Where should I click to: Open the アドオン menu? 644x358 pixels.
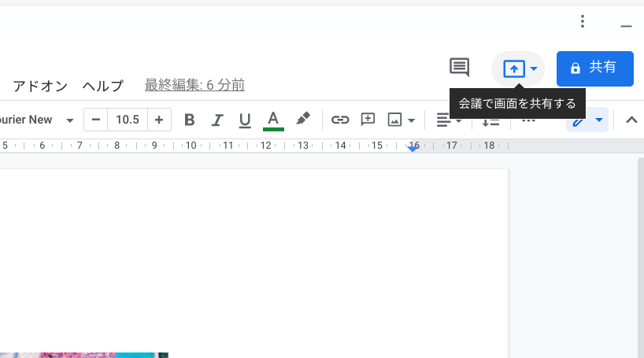pos(40,86)
